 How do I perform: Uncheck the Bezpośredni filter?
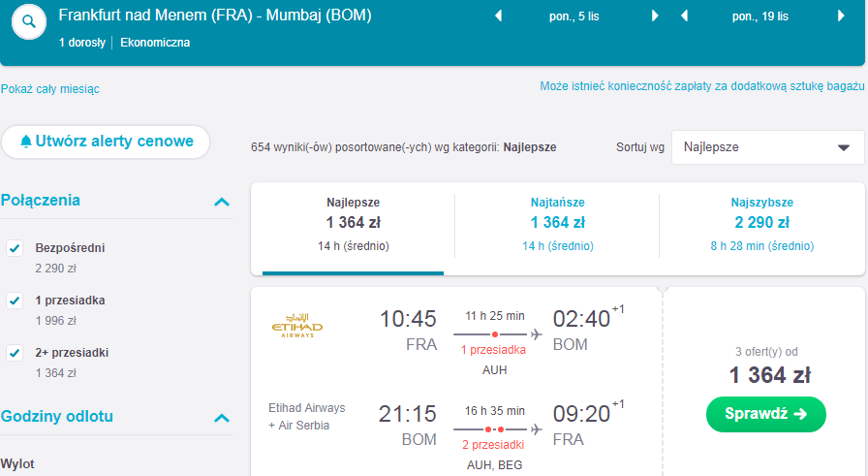click(15, 248)
